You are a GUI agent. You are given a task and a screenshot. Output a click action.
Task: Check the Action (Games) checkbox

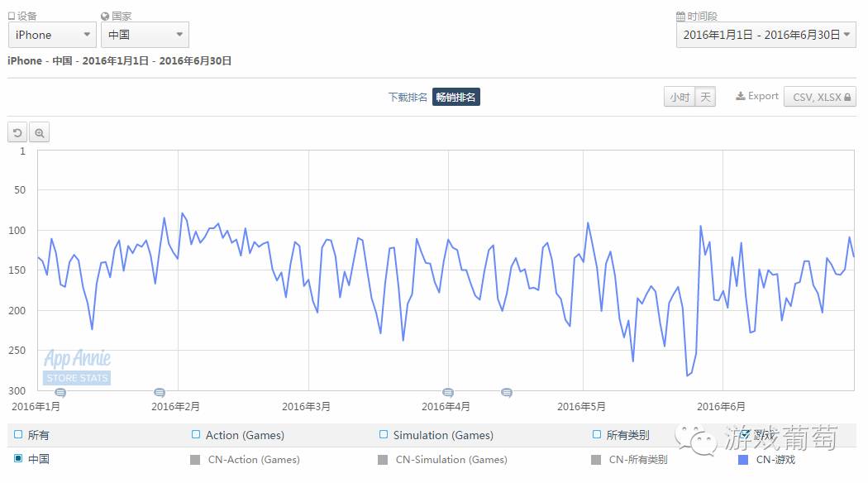[x=196, y=434]
